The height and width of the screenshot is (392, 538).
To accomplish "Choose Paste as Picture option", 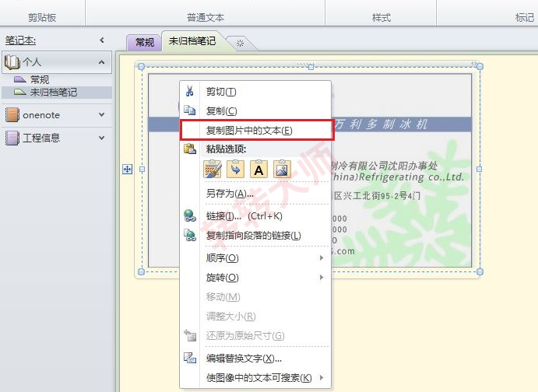I will tap(282, 169).
